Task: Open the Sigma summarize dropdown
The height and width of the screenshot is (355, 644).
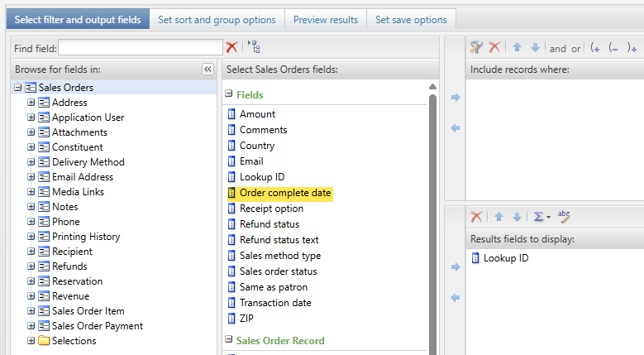Action: [542, 217]
